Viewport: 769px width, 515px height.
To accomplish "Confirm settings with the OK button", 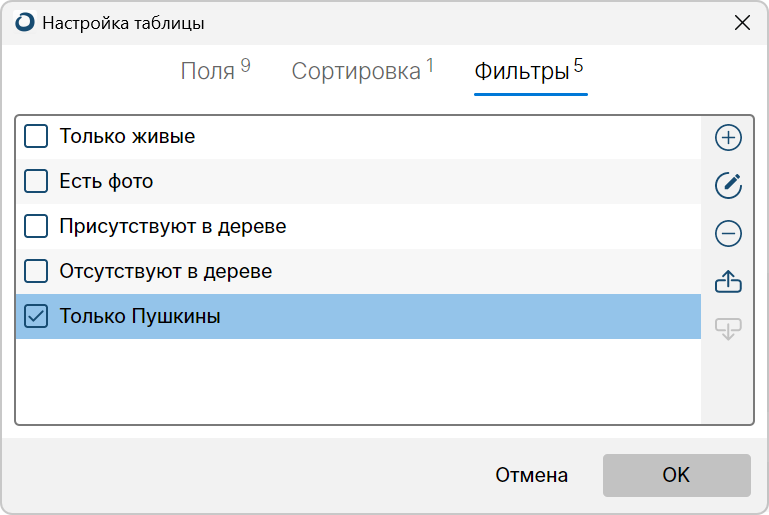I will (676, 475).
